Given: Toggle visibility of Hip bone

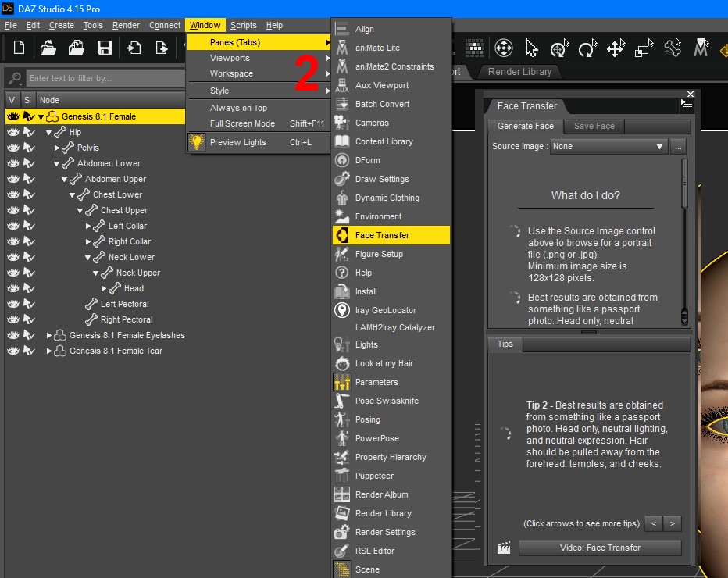Looking at the screenshot, I should point(13,132).
